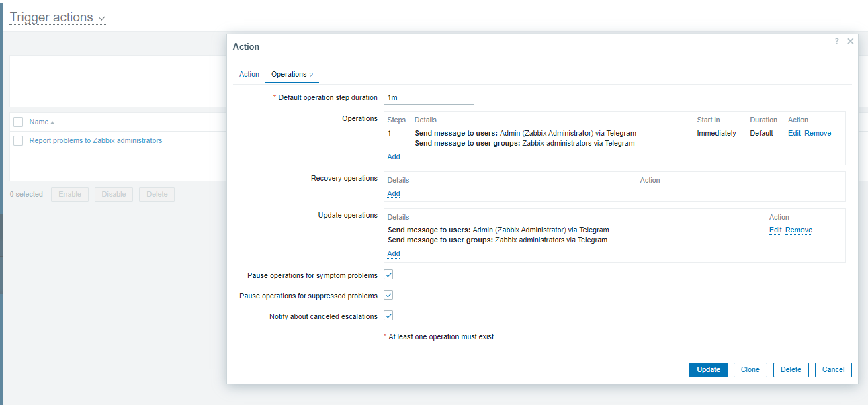Focus the Default operation step duration field
This screenshot has height=405, width=868.
[429, 98]
